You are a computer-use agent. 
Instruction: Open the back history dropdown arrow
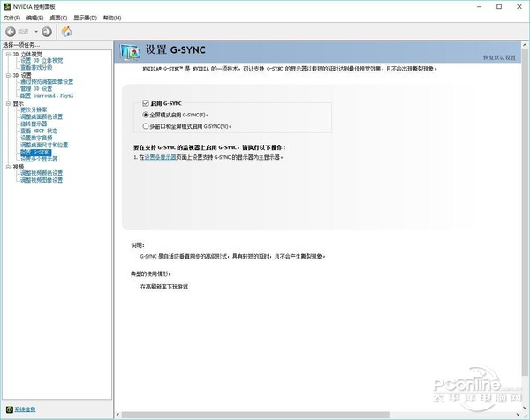pos(36,32)
